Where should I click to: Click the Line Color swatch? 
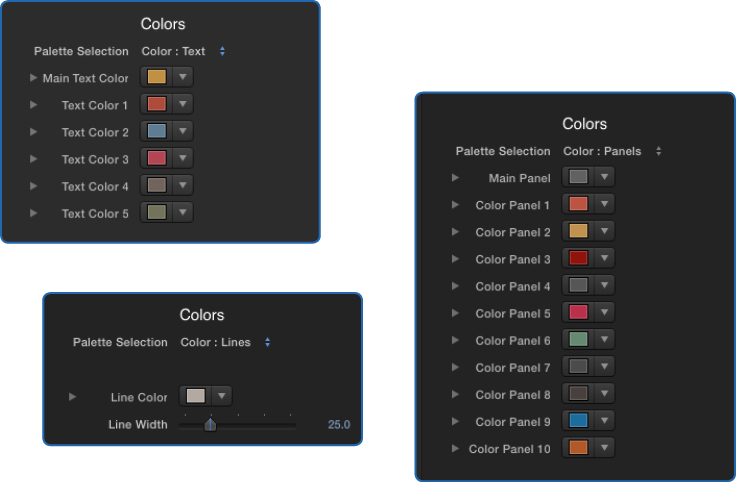click(x=196, y=396)
